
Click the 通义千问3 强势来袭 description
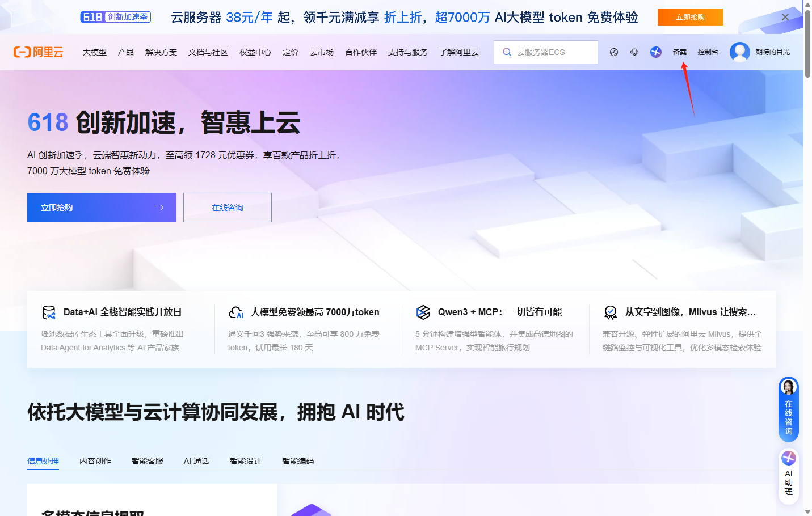(x=304, y=341)
